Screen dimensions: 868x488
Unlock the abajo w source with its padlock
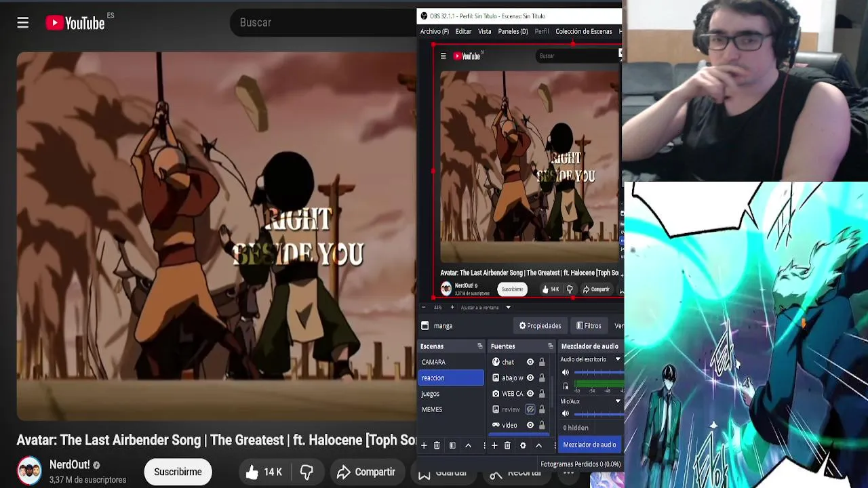pos(542,378)
